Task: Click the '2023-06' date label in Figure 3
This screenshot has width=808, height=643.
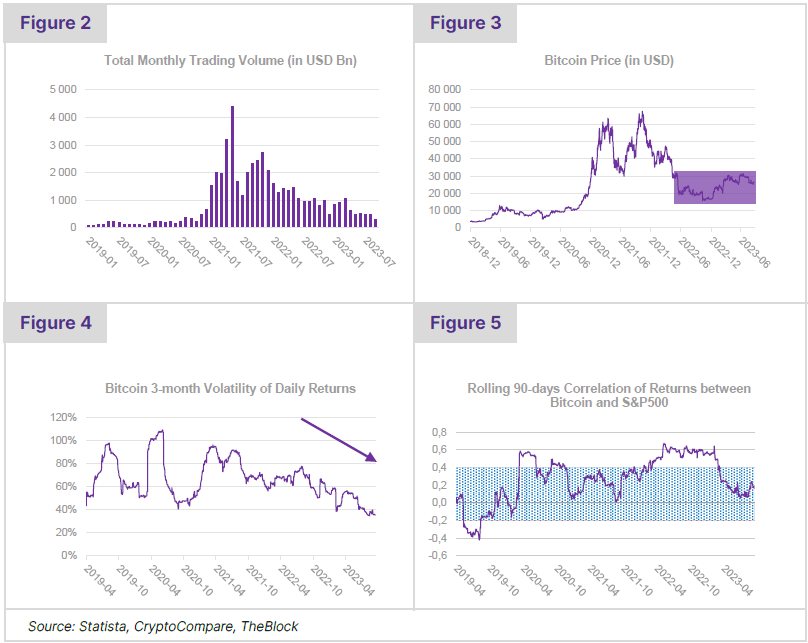Action: pos(754,253)
